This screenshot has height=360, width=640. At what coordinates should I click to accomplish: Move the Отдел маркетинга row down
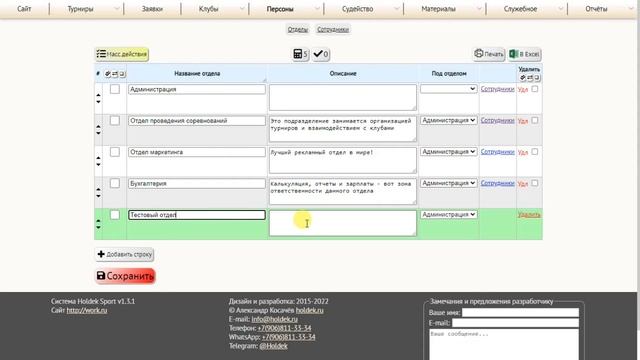(x=98, y=164)
